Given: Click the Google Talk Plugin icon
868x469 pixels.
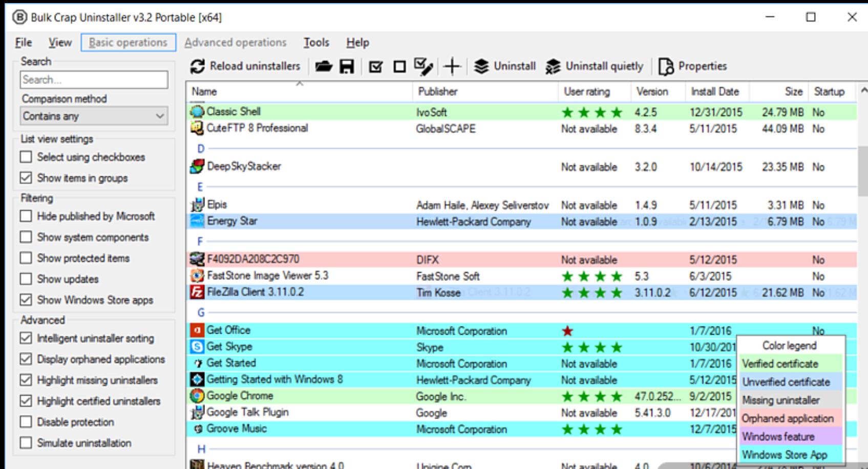Looking at the screenshot, I should pyautogui.click(x=197, y=412).
